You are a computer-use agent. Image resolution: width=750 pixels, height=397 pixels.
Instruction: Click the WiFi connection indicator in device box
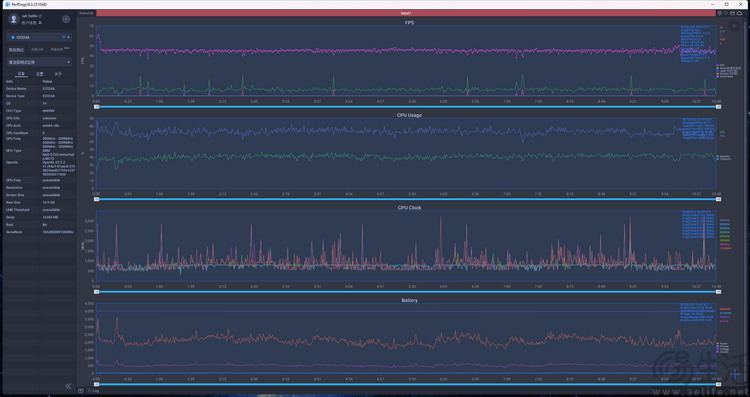click(x=64, y=37)
